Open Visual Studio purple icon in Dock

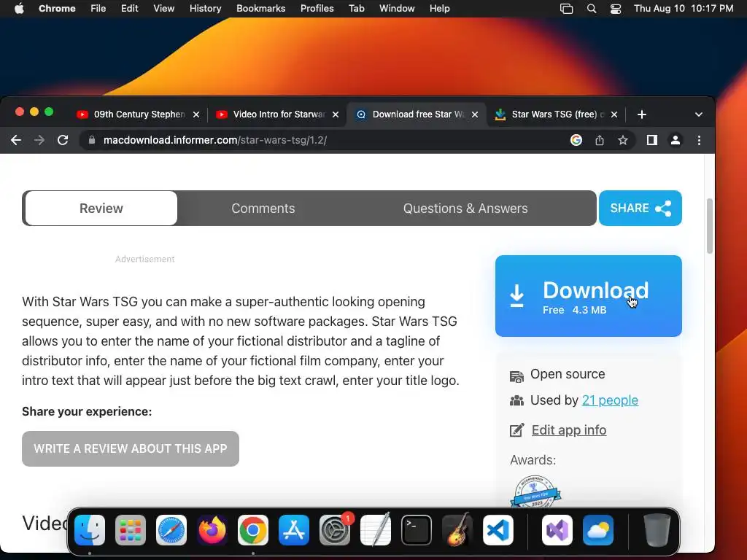coord(557,530)
